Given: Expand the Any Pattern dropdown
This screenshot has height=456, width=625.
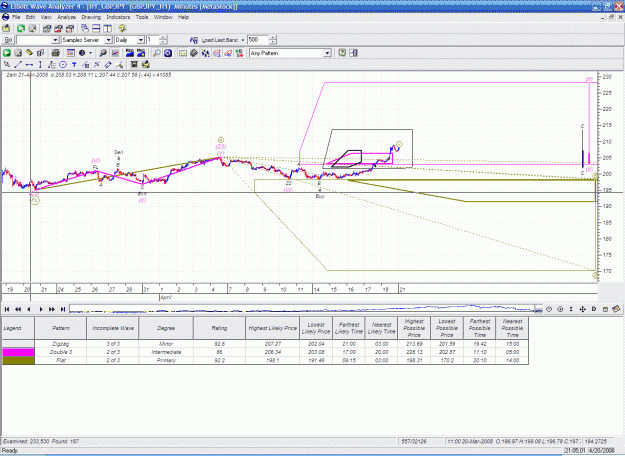Looking at the screenshot, I should [x=327, y=53].
